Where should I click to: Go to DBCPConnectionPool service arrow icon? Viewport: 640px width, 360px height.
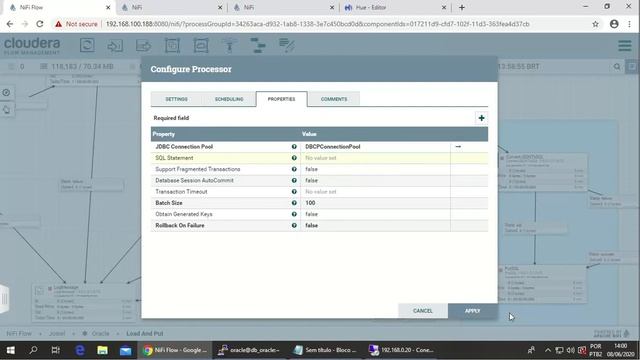click(x=458, y=147)
